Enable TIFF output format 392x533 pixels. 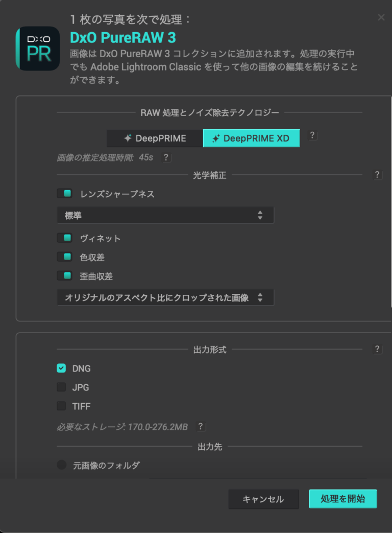(x=62, y=406)
